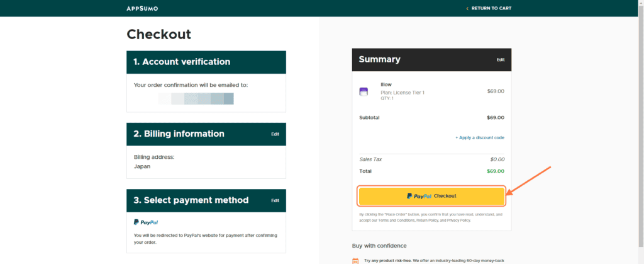Click the Total label
Screen dimensions: 644x264
365,171
